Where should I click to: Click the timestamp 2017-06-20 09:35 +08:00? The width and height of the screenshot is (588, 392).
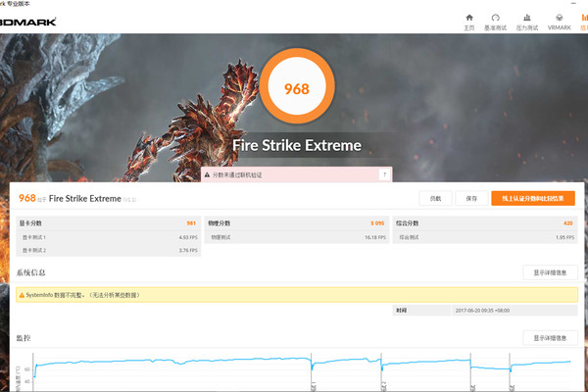pos(482,311)
